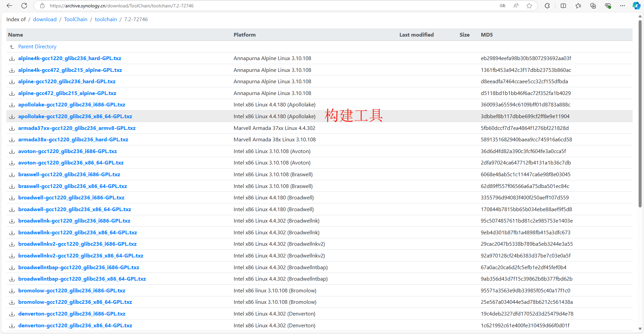
Task: Open the Copilot sidebar
Action: (636, 6)
